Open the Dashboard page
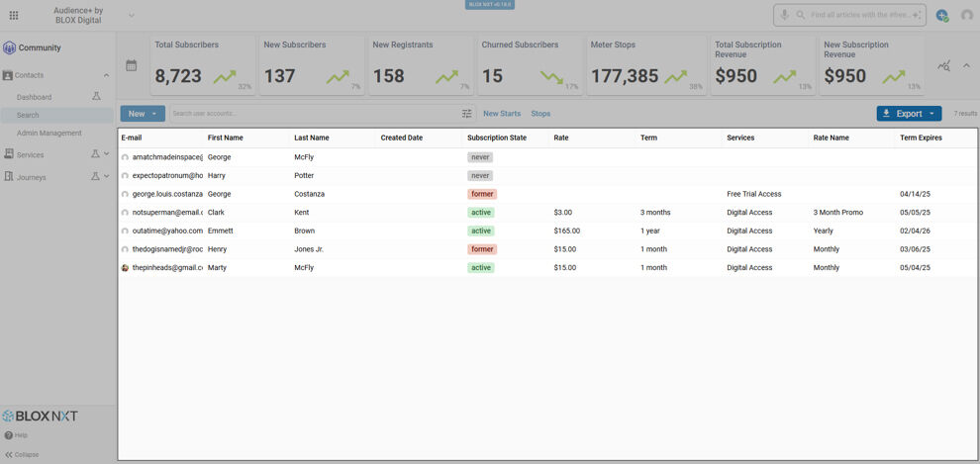The image size is (980, 464). point(35,97)
